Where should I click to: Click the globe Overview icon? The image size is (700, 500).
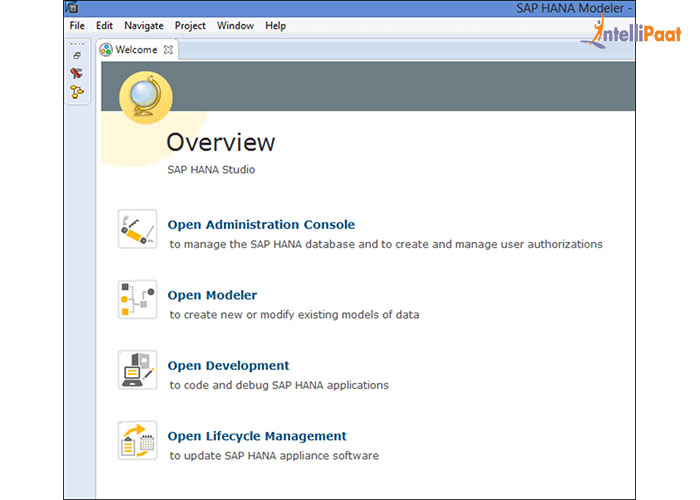[146, 97]
